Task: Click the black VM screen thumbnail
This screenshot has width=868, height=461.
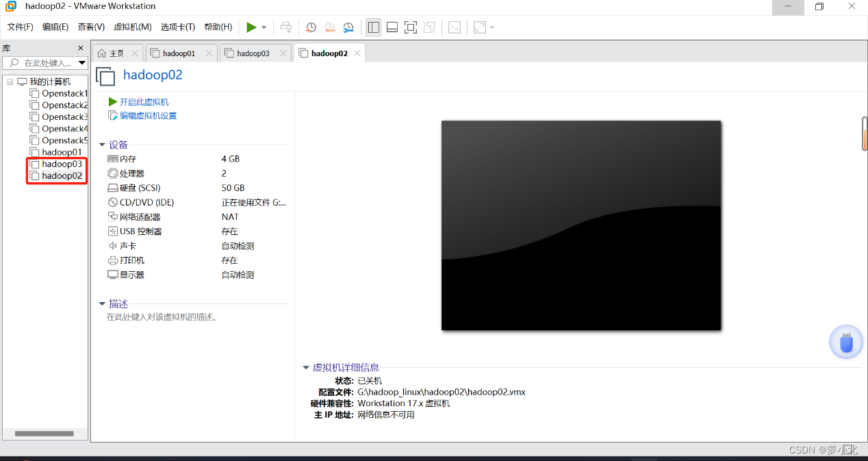Action: (x=581, y=225)
